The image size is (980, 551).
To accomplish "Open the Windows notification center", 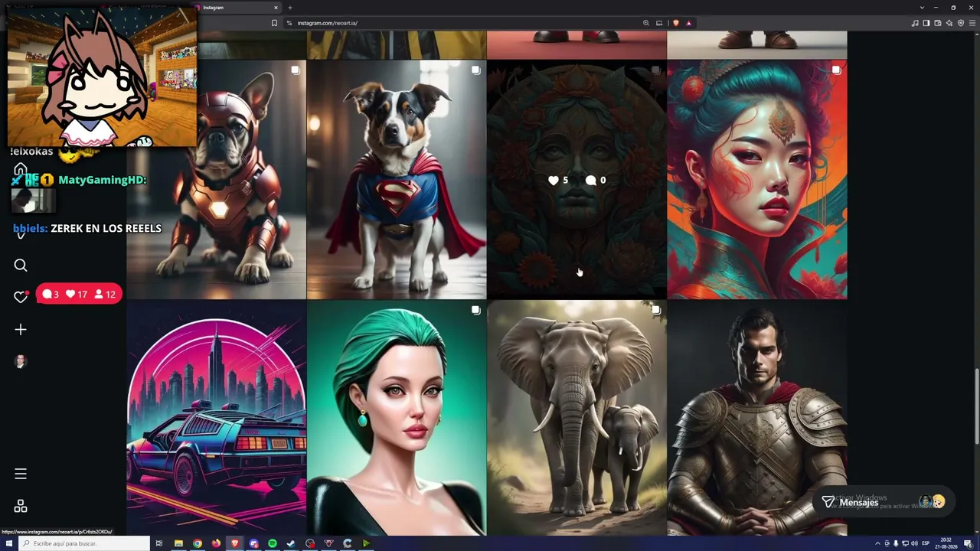I will (x=969, y=543).
